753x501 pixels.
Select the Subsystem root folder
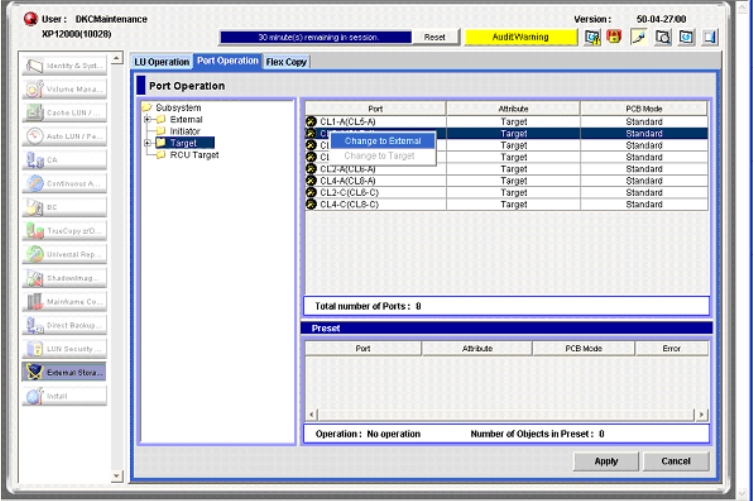177,107
